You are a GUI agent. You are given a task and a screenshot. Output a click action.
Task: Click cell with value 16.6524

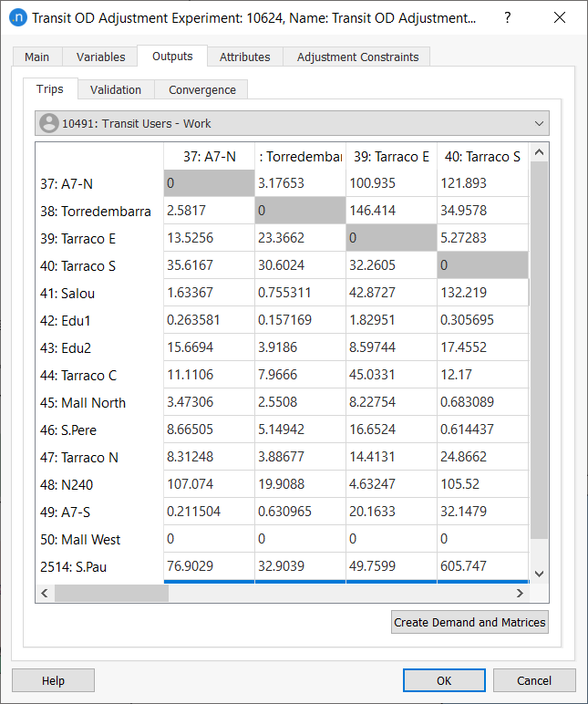[x=391, y=430]
